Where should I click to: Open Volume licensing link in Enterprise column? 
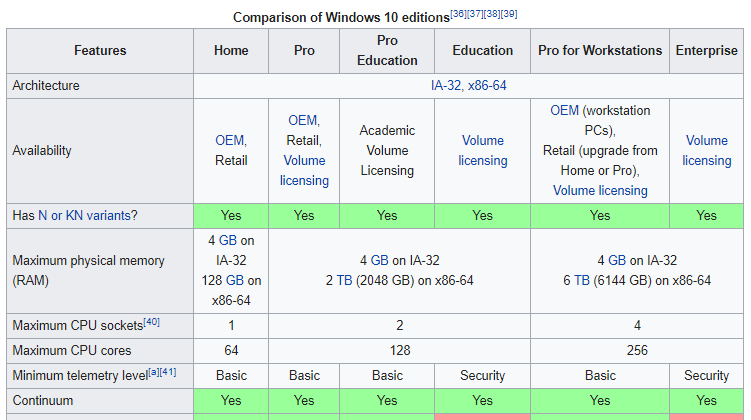coord(707,150)
